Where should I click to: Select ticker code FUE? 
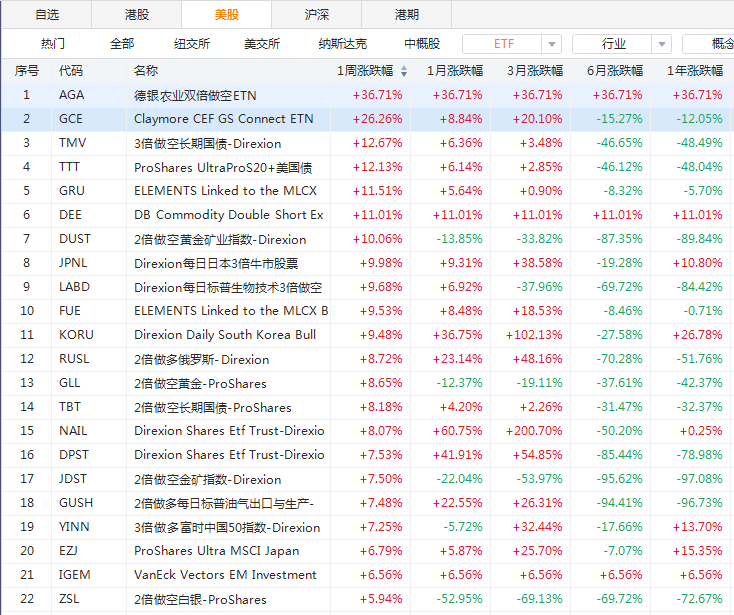pyautogui.click(x=70, y=311)
